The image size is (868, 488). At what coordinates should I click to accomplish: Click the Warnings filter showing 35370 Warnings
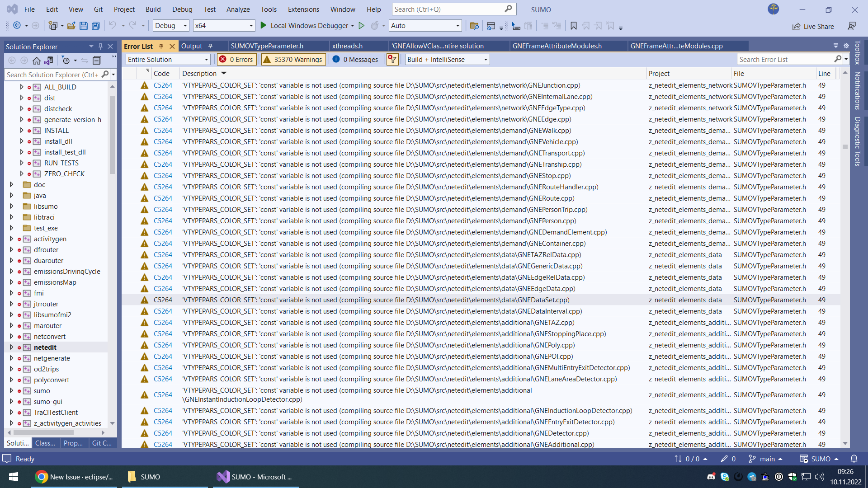click(292, 59)
